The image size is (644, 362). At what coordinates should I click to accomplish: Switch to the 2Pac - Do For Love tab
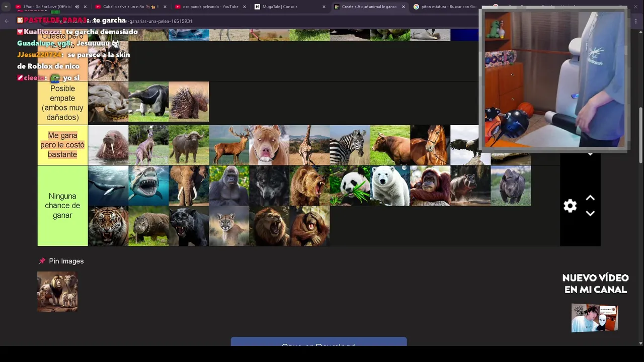coord(48,7)
